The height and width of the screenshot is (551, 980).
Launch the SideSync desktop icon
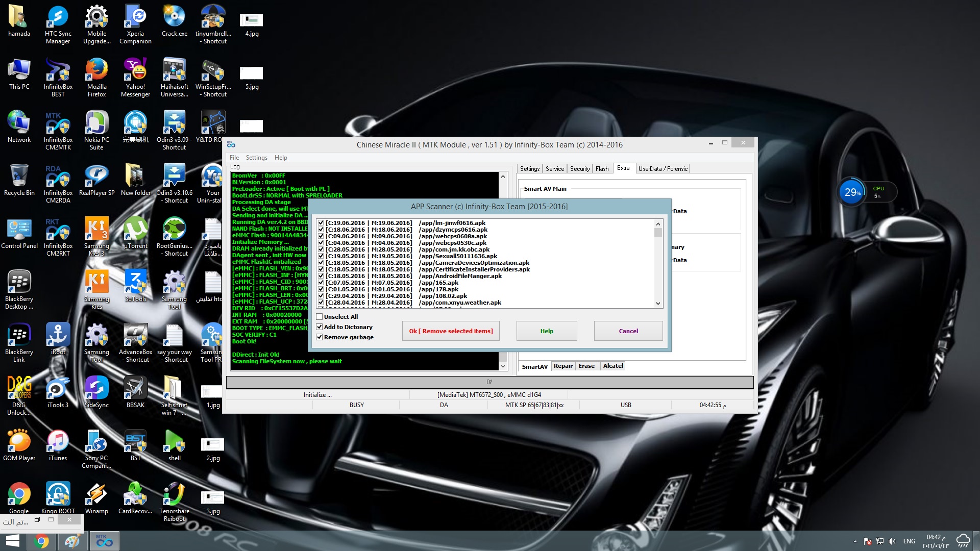(96, 392)
